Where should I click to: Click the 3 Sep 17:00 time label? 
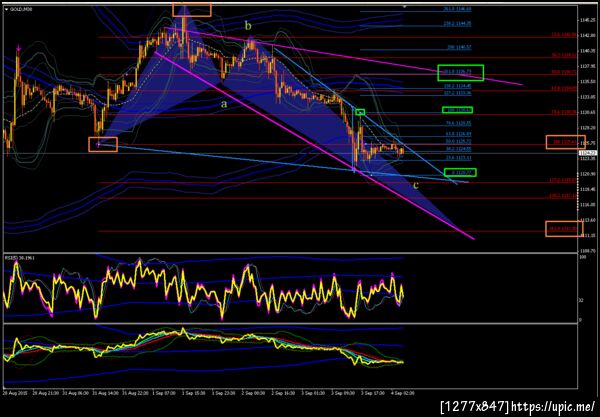pyautogui.click(x=373, y=393)
